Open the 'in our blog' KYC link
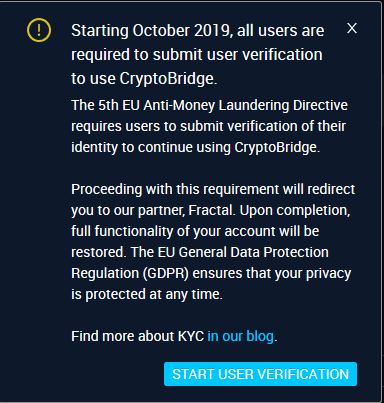 [x=241, y=336]
